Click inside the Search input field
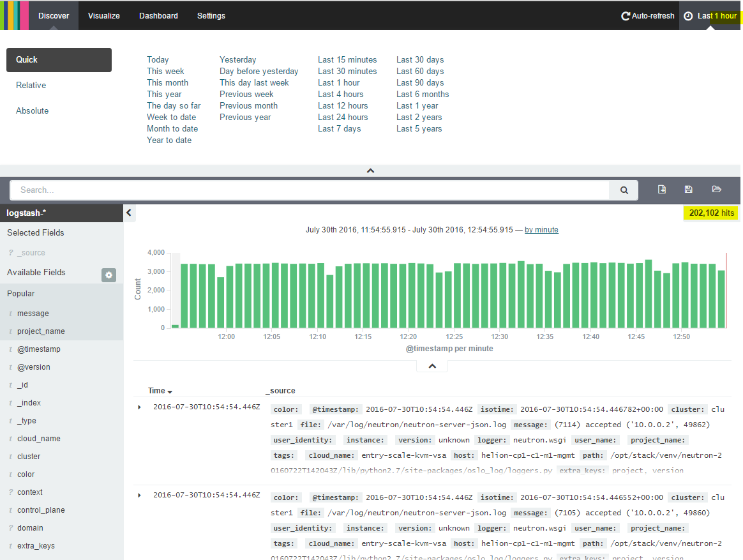This screenshot has width=743, height=560. [310, 190]
